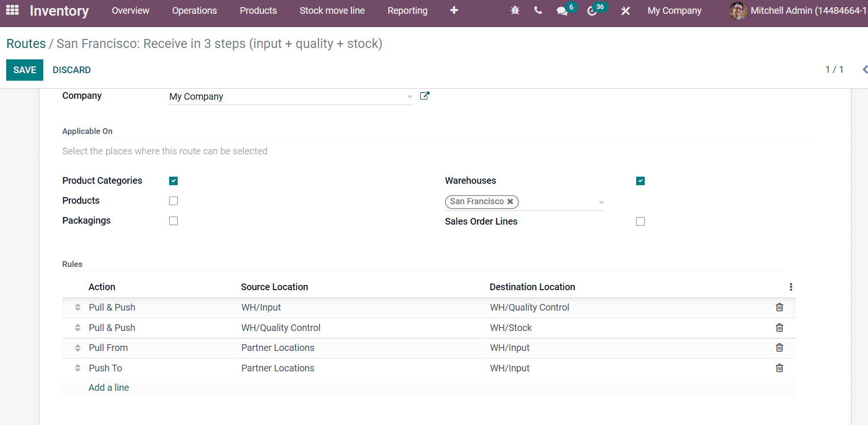The image size is (868, 425).
Task: Remove the San Francisco warehouse tag
Action: click(x=510, y=201)
